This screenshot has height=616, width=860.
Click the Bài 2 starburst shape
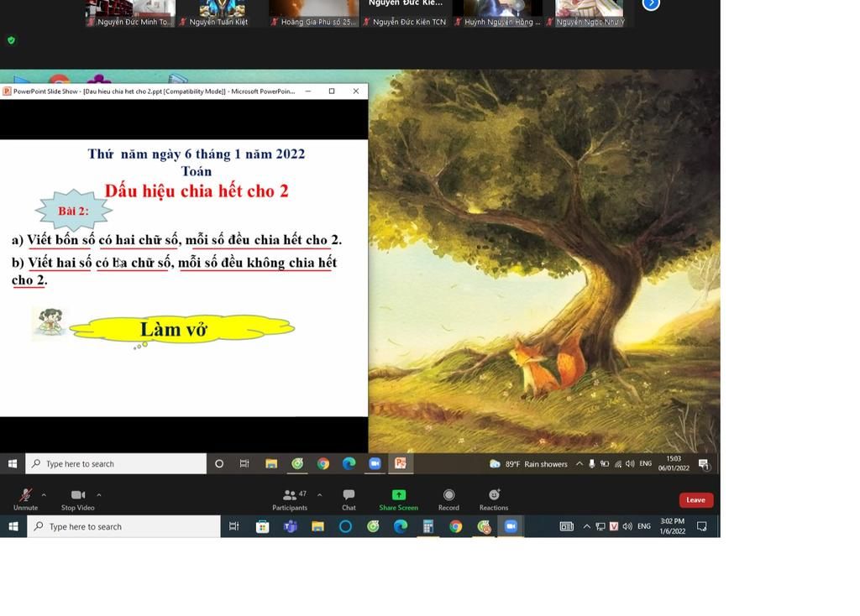pos(74,210)
